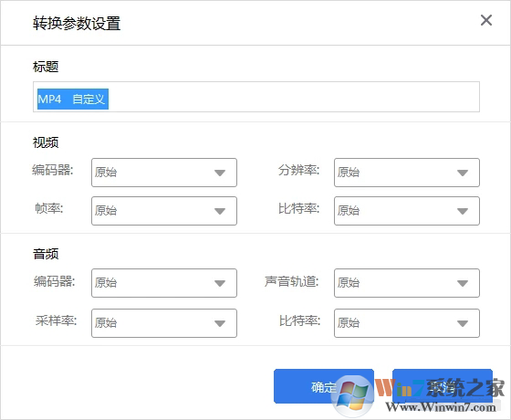Click the 标题 input field with MP4 自定义
This screenshot has width=511, height=420.
click(256, 97)
